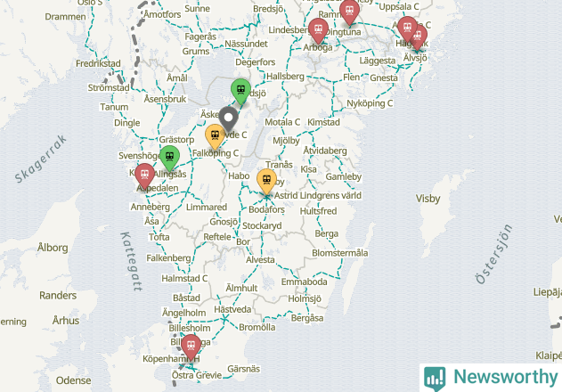Image resolution: width=562 pixels, height=392 pixels.
Task: Click the Alvesta station label
Action: pyautogui.click(x=260, y=259)
